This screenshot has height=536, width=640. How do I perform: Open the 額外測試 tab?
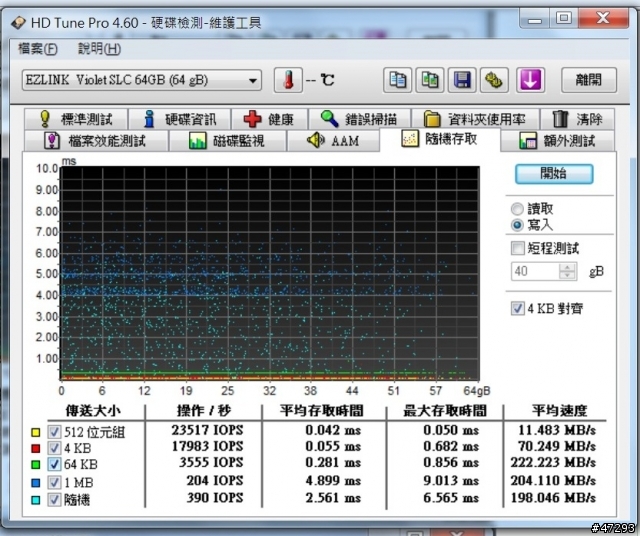(558, 141)
